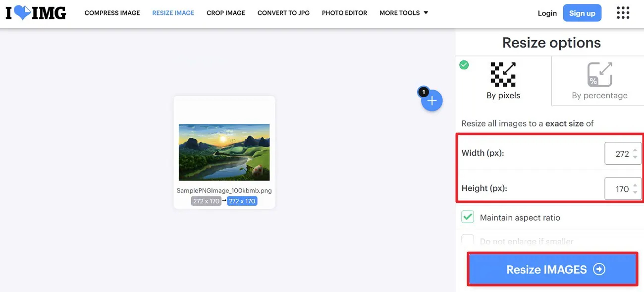644x292 pixels.
Task: Open the apps grid menu icon
Action: (x=623, y=13)
